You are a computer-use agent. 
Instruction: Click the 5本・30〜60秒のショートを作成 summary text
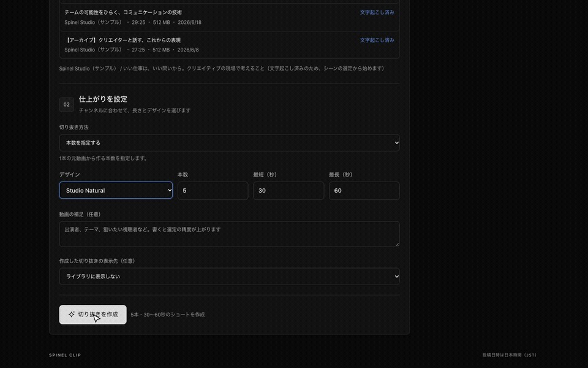coord(168,315)
